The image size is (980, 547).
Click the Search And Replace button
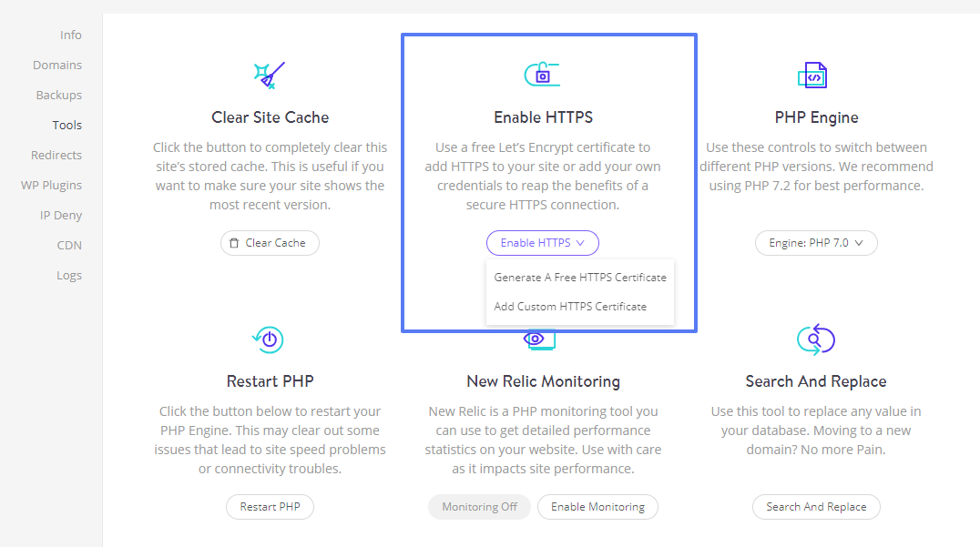click(x=816, y=507)
